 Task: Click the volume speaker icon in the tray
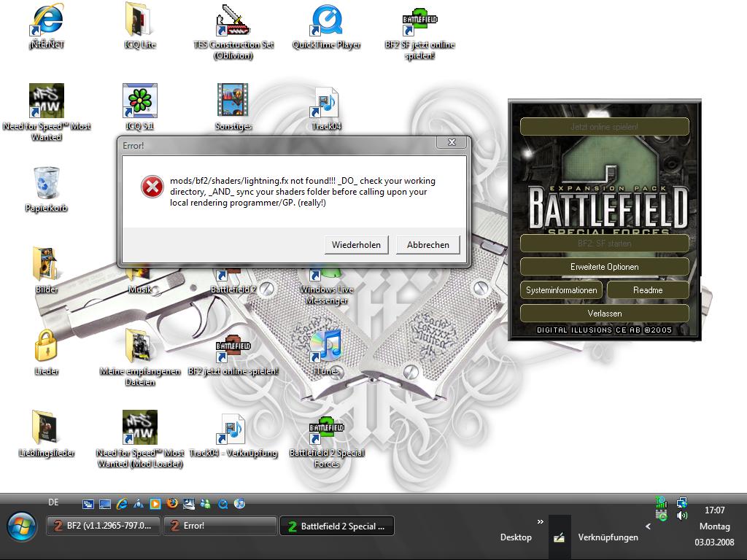click(682, 516)
